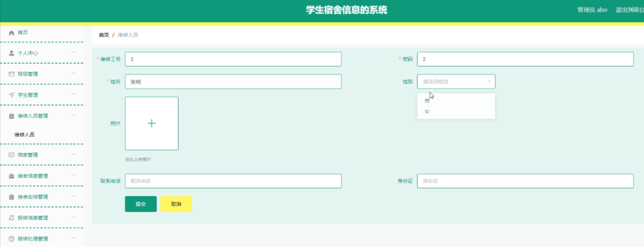Click the clipboard icon for 宿舍安排管理

tap(11, 197)
